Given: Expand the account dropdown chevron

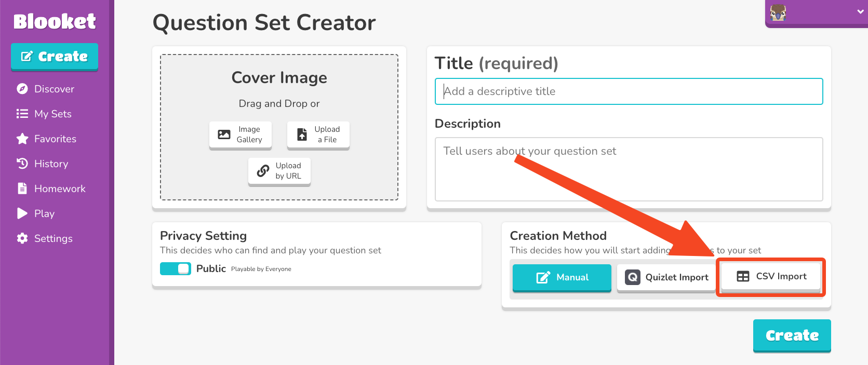Looking at the screenshot, I should pos(860,12).
